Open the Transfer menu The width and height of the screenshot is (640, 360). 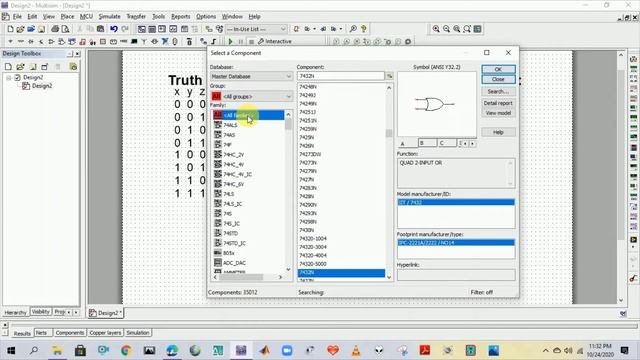(136, 17)
